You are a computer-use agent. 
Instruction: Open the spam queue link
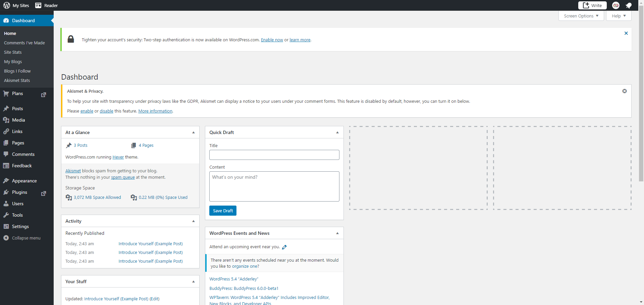tap(123, 177)
